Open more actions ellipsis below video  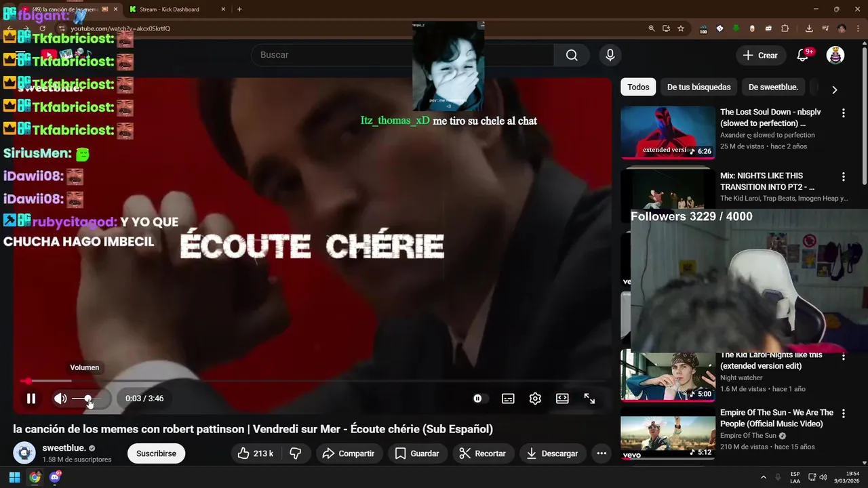click(601, 453)
